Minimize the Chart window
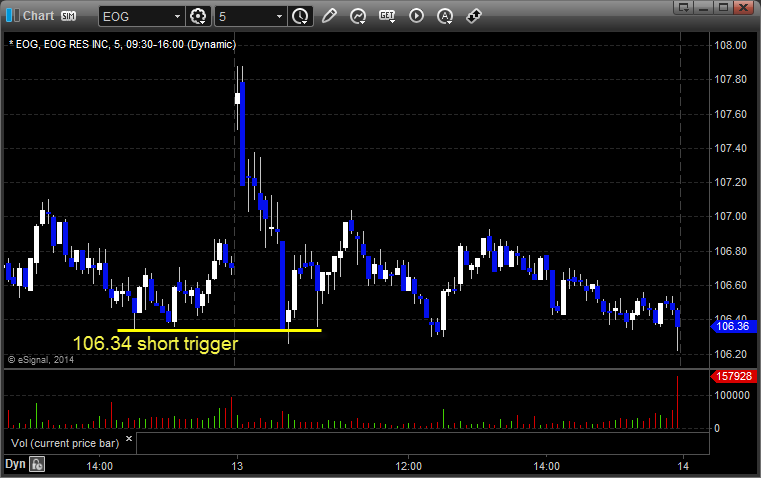The height and width of the screenshot is (478, 761). pyautogui.click(x=704, y=7)
